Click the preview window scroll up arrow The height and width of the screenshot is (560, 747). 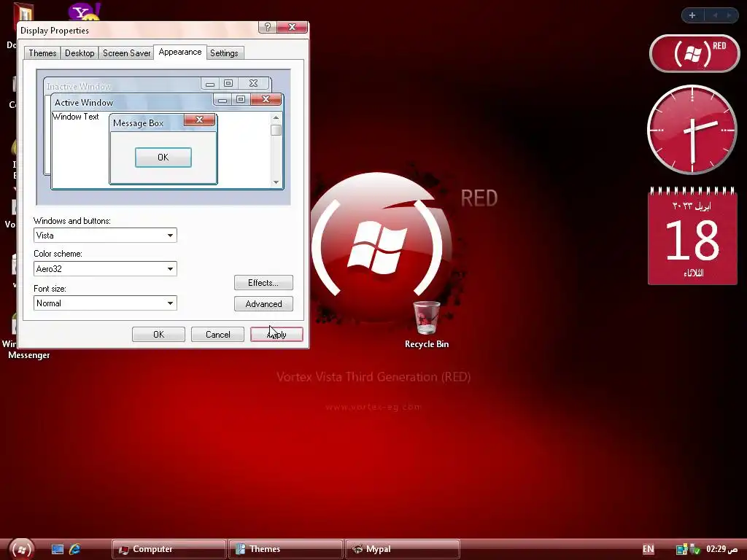(276, 117)
